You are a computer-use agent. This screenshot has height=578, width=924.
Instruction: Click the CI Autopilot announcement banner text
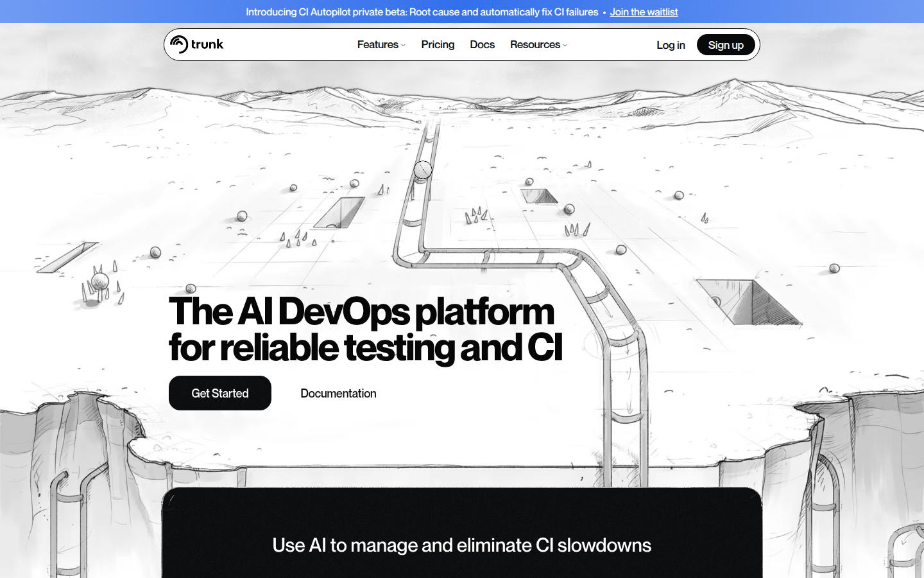422,12
